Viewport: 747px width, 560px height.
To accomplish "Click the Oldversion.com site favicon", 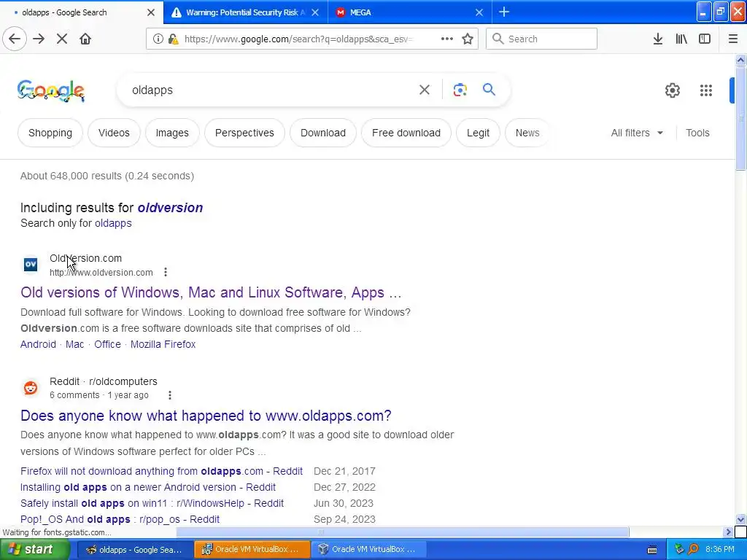I will tap(31, 264).
